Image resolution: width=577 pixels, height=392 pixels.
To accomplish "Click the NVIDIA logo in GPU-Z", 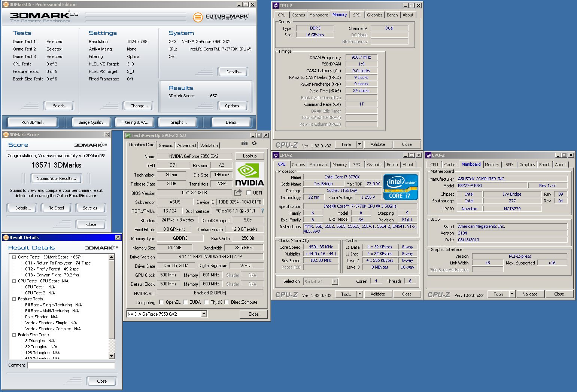I will 249,175.
